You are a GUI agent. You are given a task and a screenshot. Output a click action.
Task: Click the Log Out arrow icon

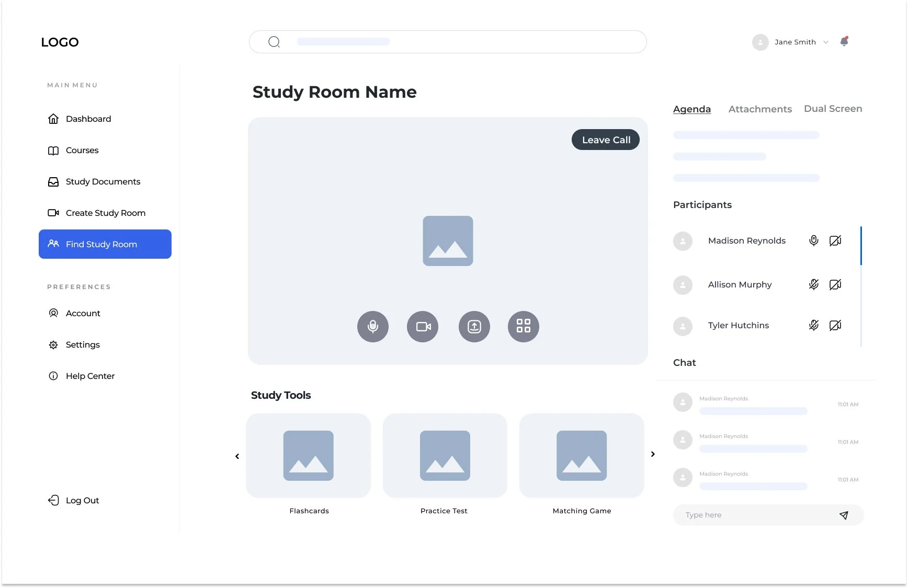pos(53,500)
